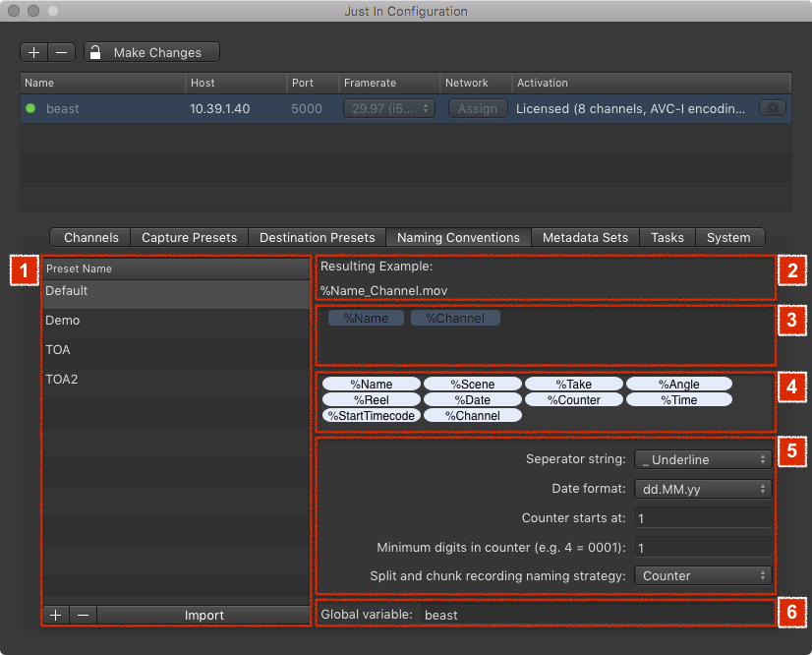The width and height of the screenshot is (812, 655).
Task: Click the Global variable input field
Action: coord(597,615)
